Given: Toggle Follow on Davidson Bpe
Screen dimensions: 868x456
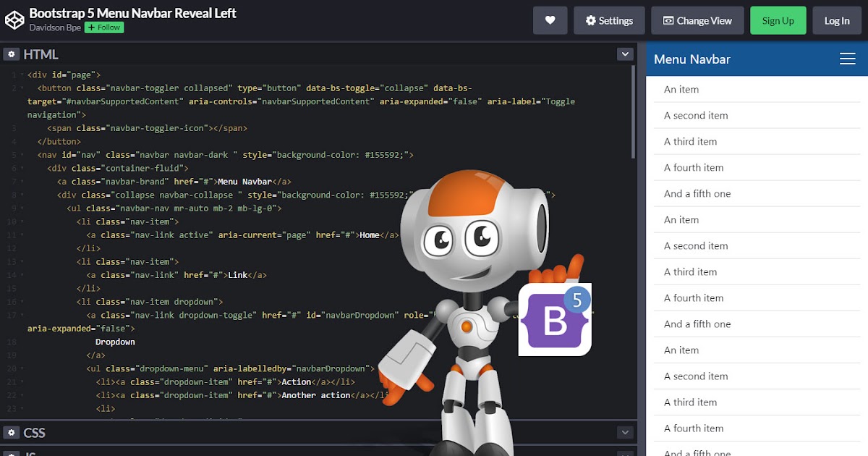Looking at the screenshot, I should coord(103,27).
